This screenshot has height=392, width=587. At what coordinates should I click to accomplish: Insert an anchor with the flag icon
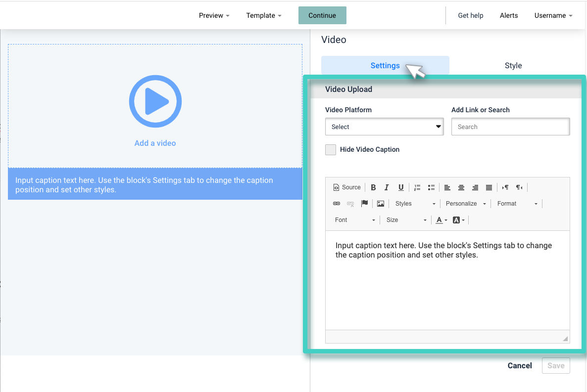click(365, 204)
